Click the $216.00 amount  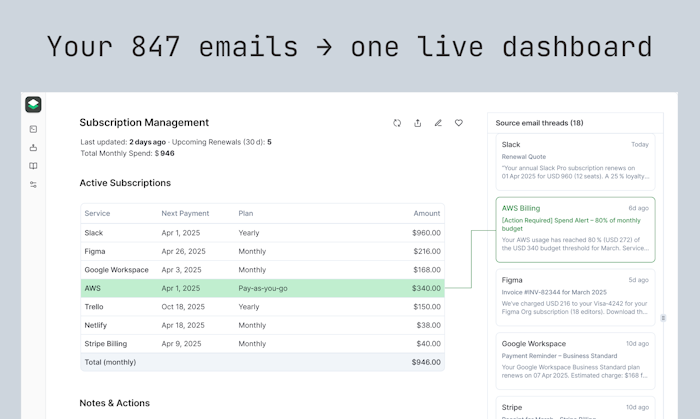[x=427, y=251]
